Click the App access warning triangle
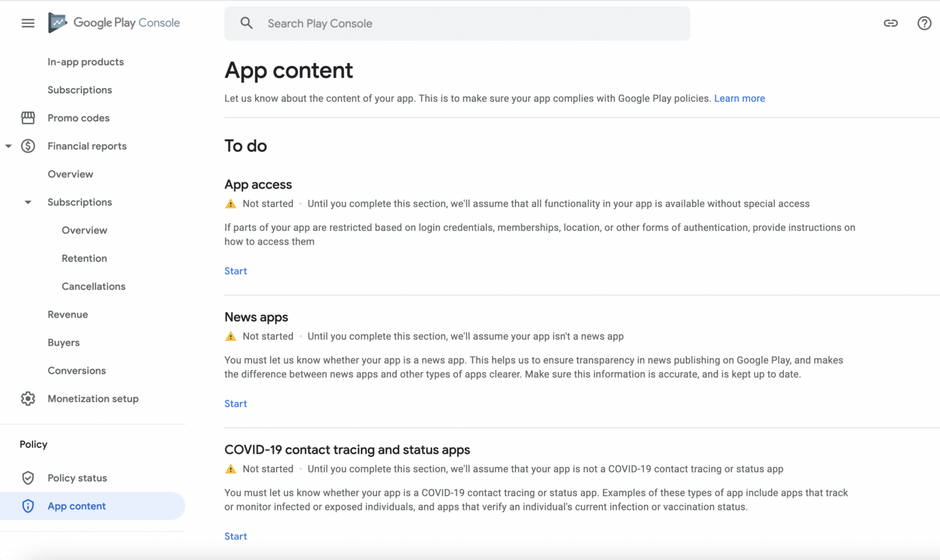 231,204
